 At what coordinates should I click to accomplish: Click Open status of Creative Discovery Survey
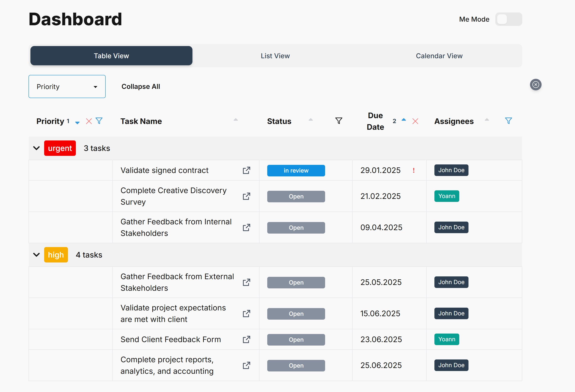pos(296,197)
